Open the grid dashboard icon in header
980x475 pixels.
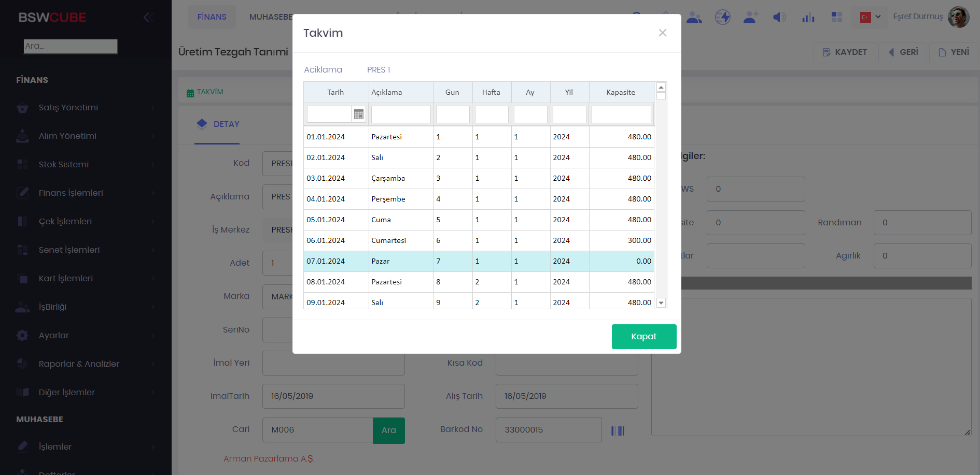[x=836, y=18]
